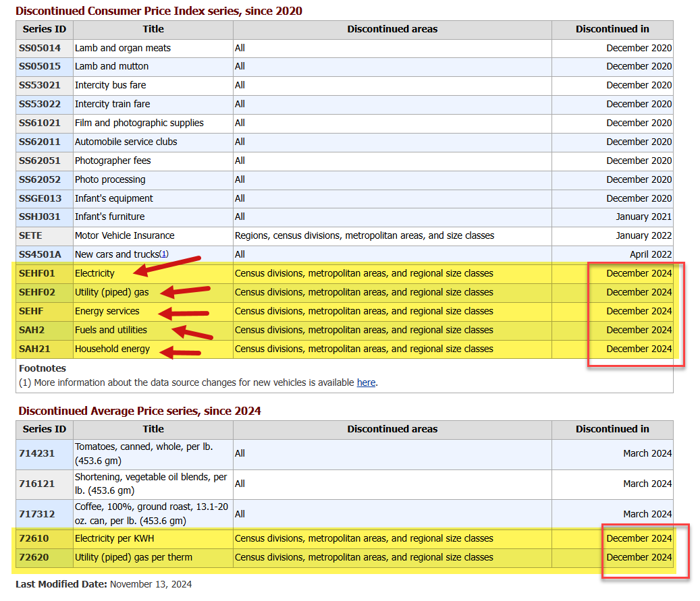Click 'Discontinued Consumer Price Index series' heading
This screenshot has width=700, height=601.
click(x=159, y=11)
